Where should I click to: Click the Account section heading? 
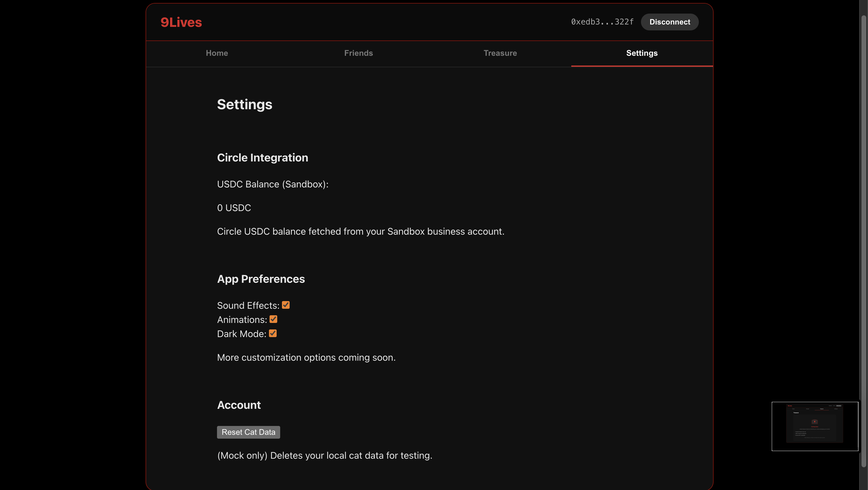(239, 405)
